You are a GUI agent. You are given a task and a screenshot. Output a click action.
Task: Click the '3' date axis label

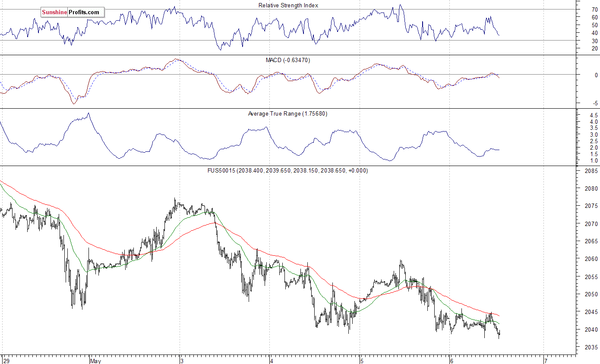coord(182,361)
